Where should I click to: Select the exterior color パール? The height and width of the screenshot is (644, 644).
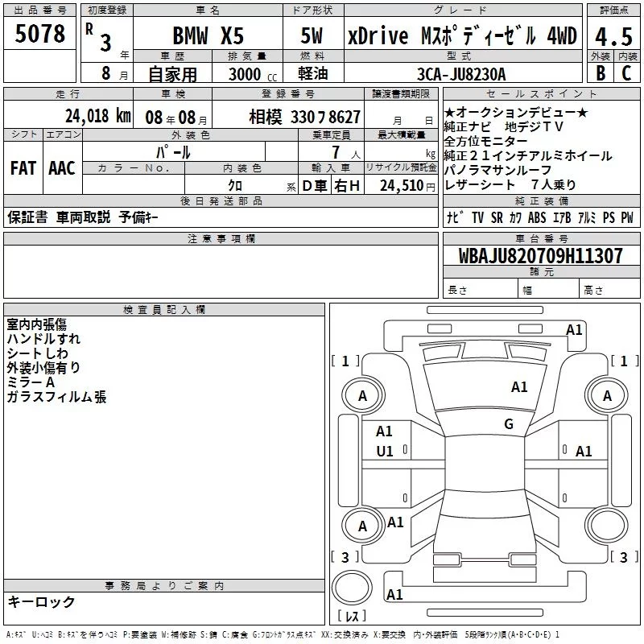click(x=173, y=152)
